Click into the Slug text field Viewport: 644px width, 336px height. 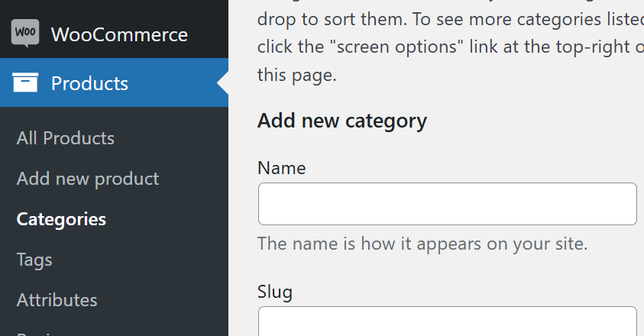[x=447, y=322]
